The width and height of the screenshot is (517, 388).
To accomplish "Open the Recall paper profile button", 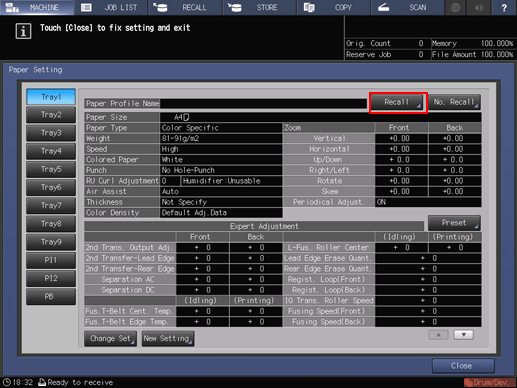I will pos(397,102).
